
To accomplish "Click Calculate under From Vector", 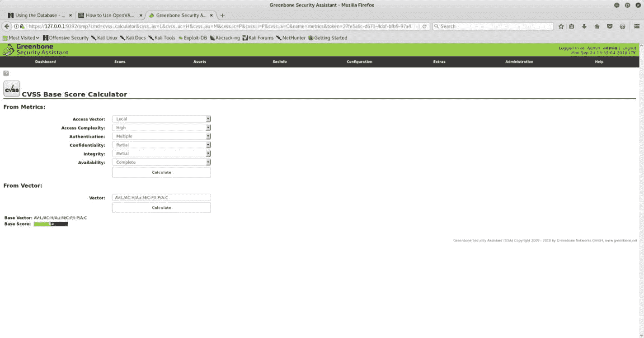I will (161, 208).
